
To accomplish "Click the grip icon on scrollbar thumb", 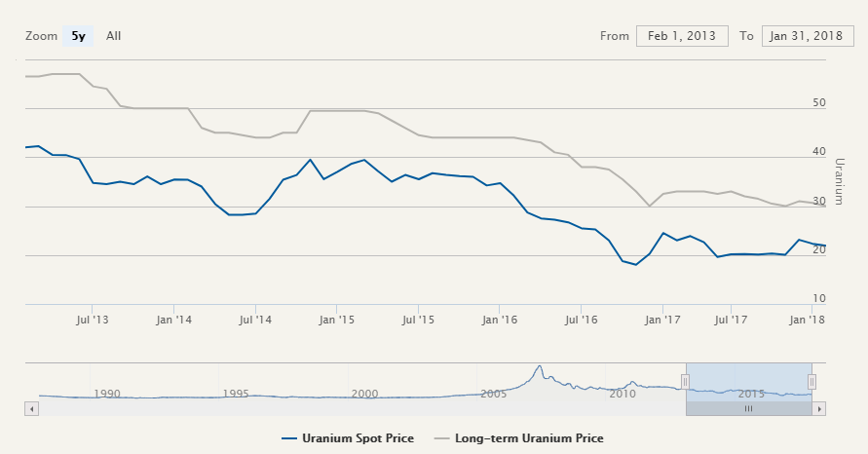I will tap(748, 409).
